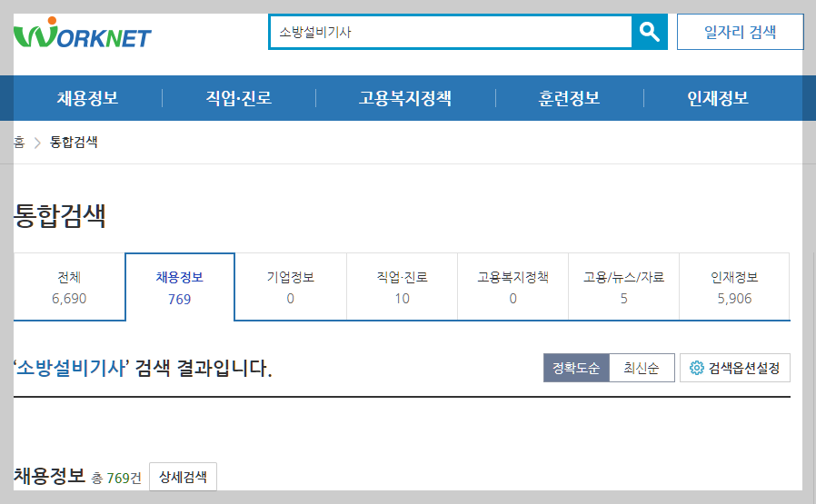This screenshot has width=816, height=504.
Task: Select the 고용/뉴스/자료 5 tab
Action: pyautogui.click(x=623, y=287)
